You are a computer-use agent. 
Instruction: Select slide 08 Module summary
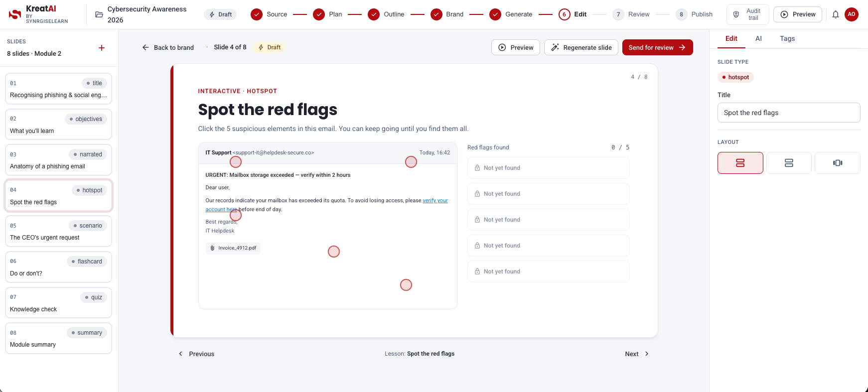tap(58, 338)
